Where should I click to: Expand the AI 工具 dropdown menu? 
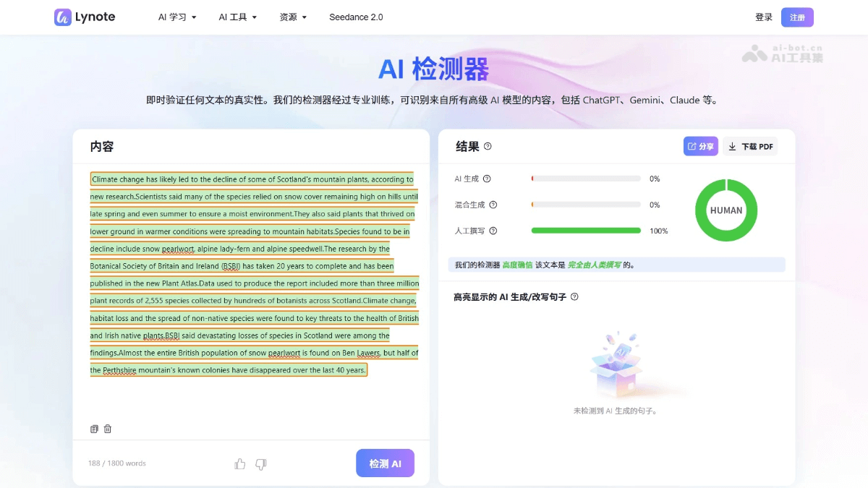tap(237, 17)
